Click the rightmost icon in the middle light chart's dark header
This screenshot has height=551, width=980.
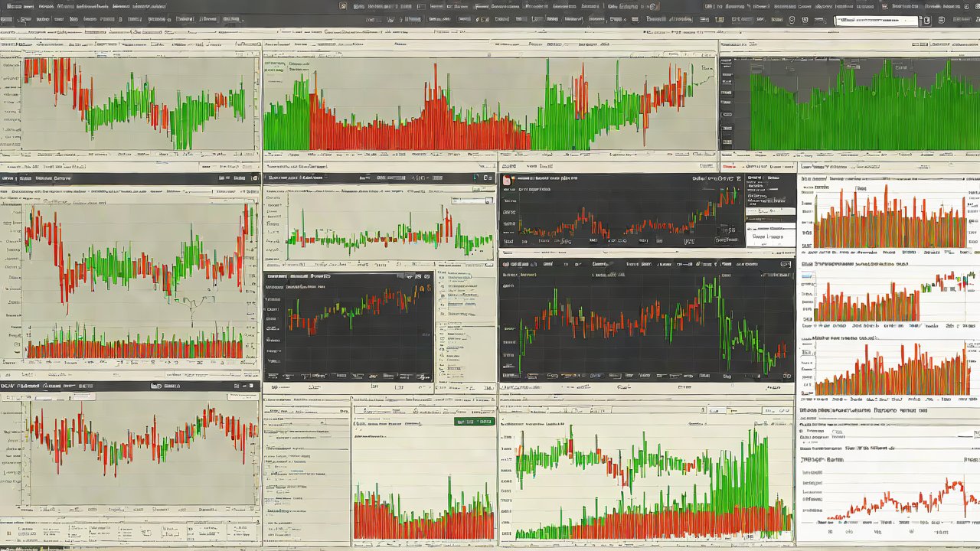click(488, 178)
